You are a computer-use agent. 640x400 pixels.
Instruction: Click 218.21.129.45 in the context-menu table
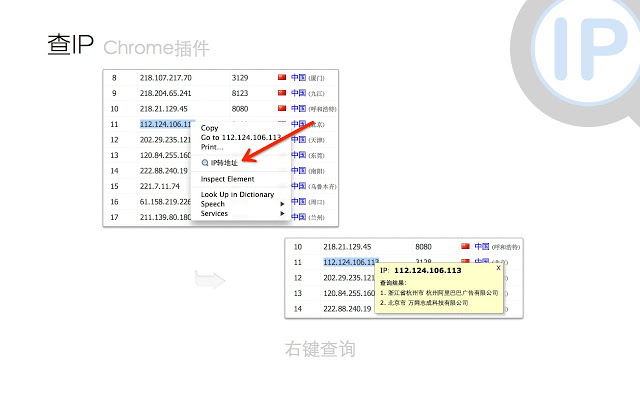164,109
